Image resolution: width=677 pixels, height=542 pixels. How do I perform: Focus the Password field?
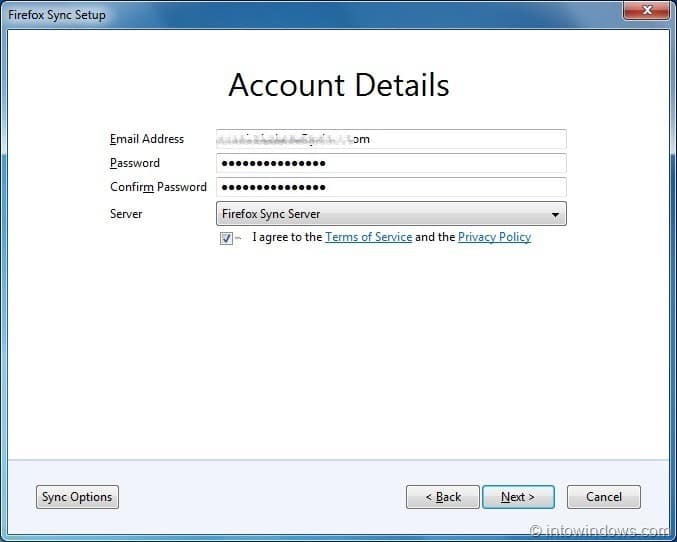tap(391, 163)
